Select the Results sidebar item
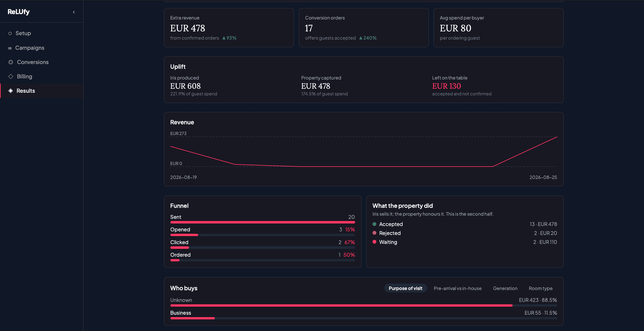 point(42,91)
